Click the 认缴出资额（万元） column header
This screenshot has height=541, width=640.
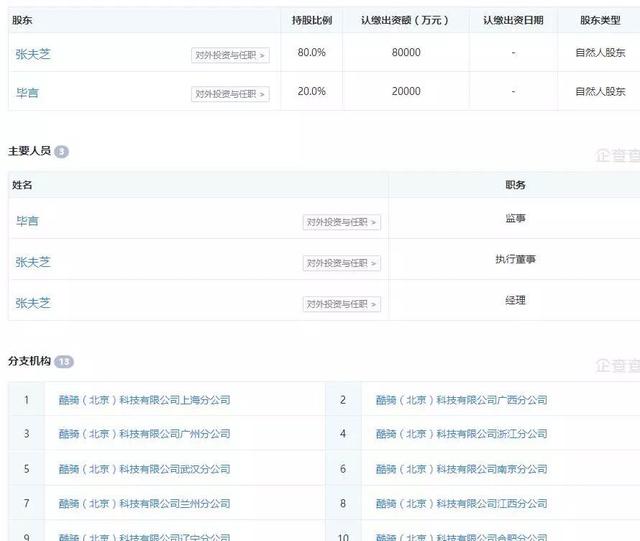coord(405,20)
